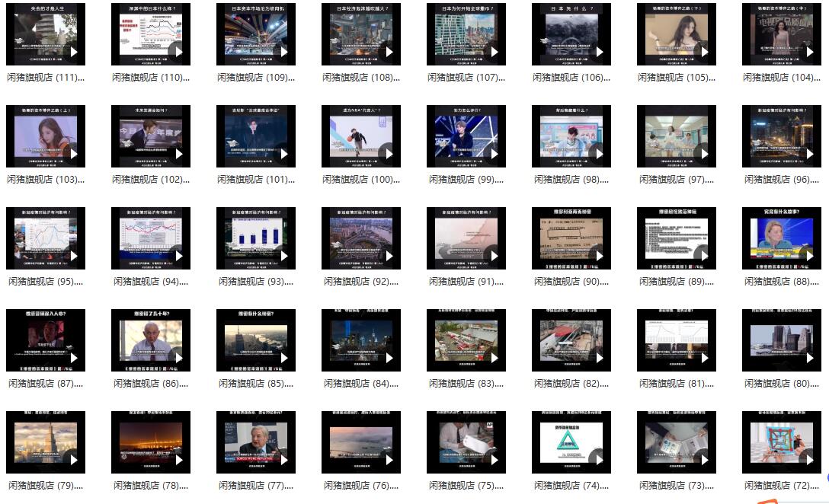Select the 闲猪旗舰店 (106) video thumbnail

click(x=571, y=34)
